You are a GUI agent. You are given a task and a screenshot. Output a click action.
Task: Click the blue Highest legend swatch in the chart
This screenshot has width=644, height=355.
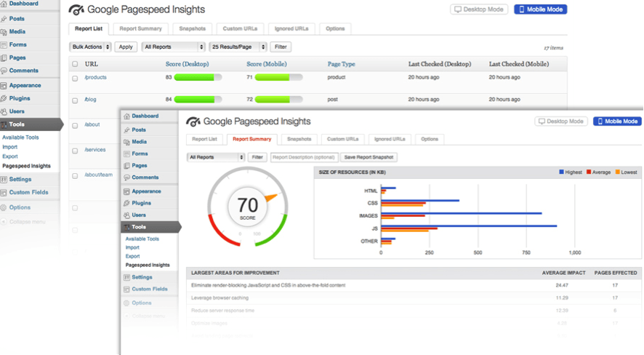(562, 172)
